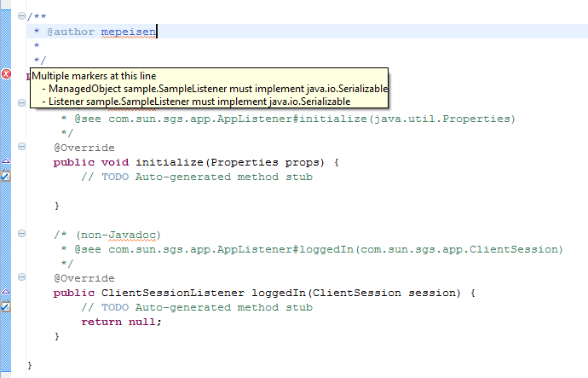Click the misspelled word mepeisen
The height and width of the screenshot is (378, 588).
(x=129, y=32)
